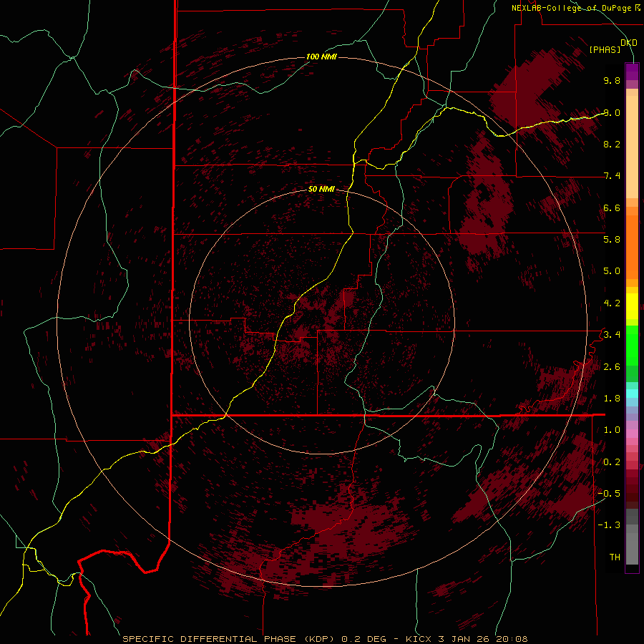Click the [PHAS] units label

(x=605, y=49)
